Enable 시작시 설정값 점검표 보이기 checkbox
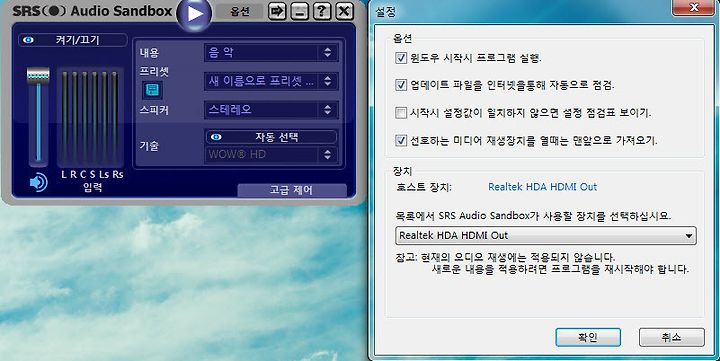The width and height of the screenshot is (720, 361). [x=401, y=113]
